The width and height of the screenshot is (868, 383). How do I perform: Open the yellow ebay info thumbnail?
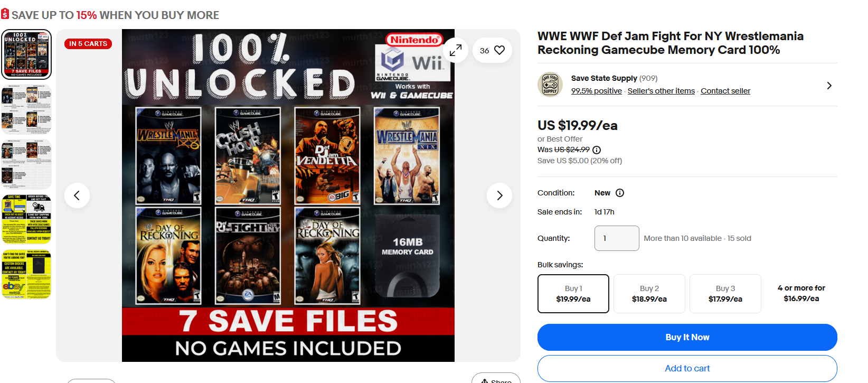click(27, 274)
